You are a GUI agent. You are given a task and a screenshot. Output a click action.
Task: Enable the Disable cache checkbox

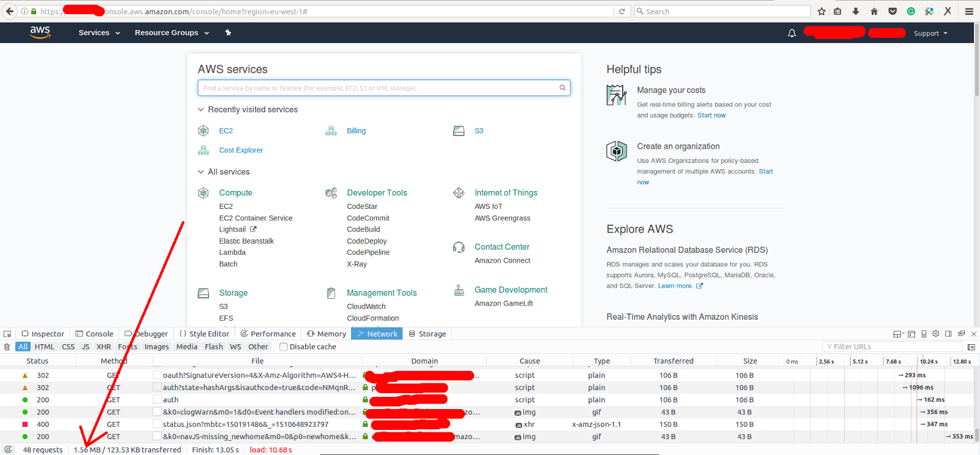[x=284, y=347]
